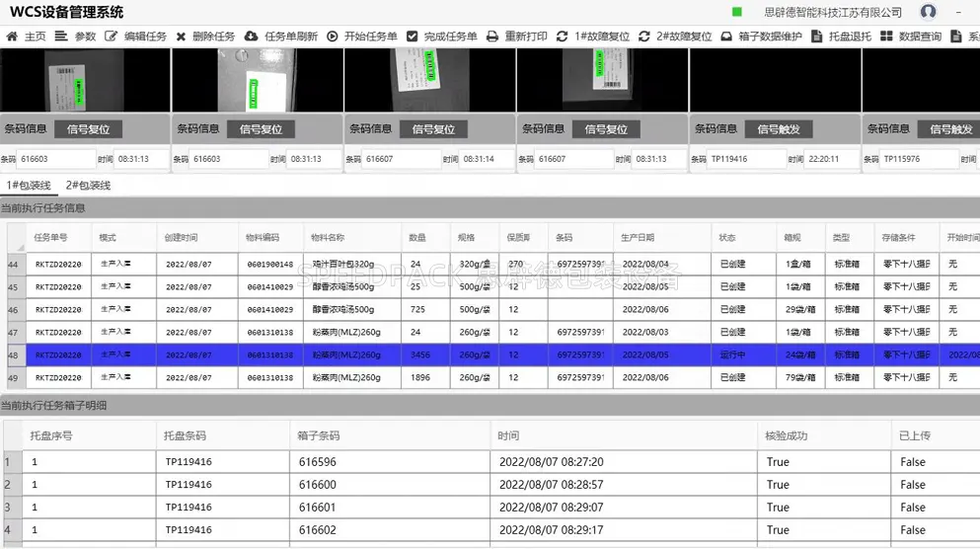
Task: Click the user avatar icon
Action: (928, 11)
